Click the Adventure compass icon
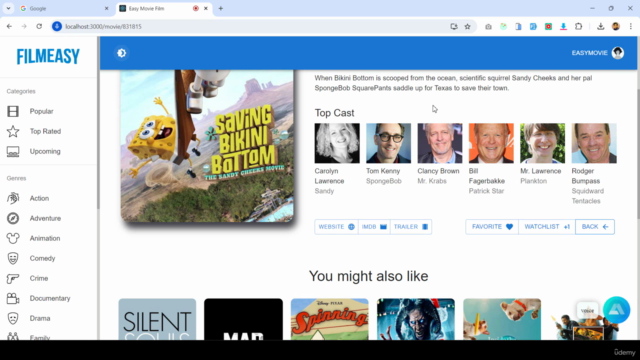The height and width of the screenshot is (360, 640). click(13, 218)
